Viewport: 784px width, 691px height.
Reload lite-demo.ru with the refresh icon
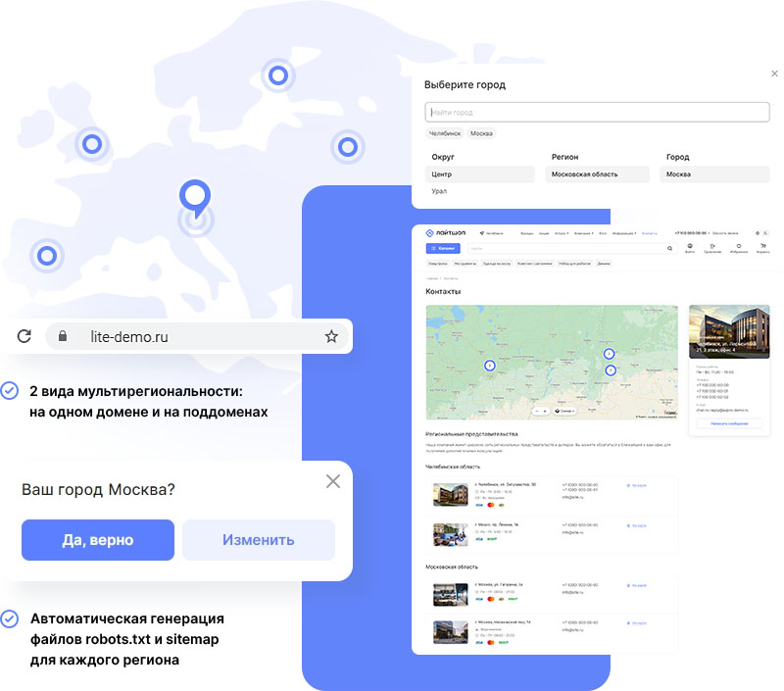[x=24, y=335]
